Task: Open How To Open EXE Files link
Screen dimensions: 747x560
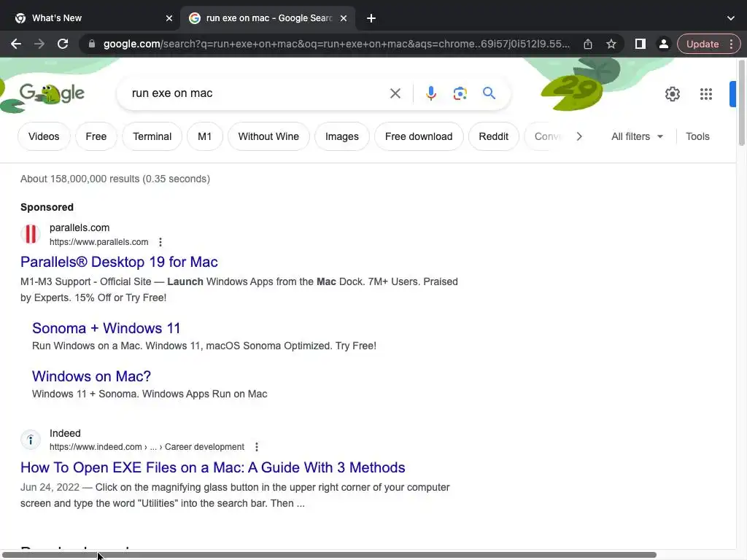Action: (213, 467)
